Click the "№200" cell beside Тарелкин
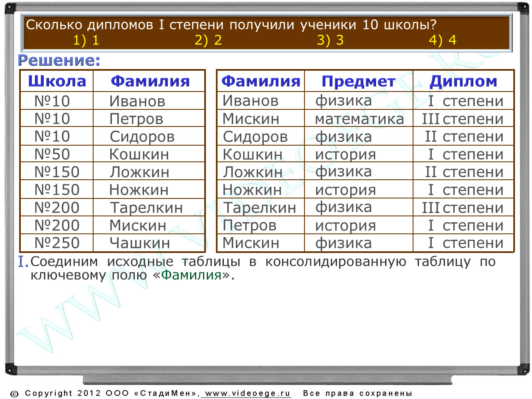The height and width of the screenshot is (399, 532). 57,208
